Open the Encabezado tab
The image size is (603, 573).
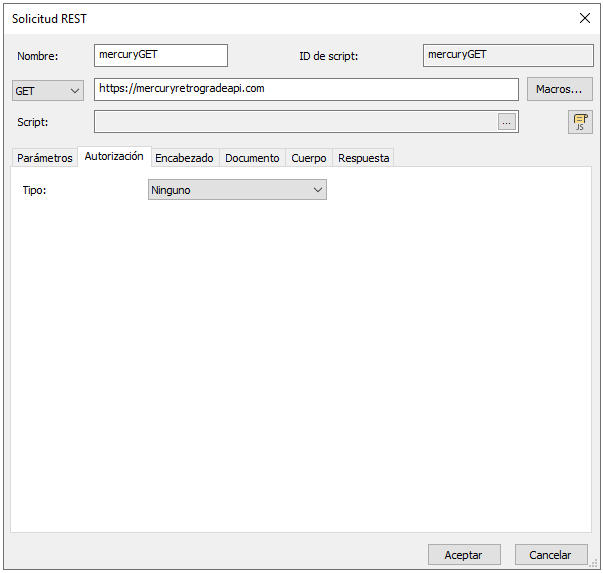[x=185, y=158]
